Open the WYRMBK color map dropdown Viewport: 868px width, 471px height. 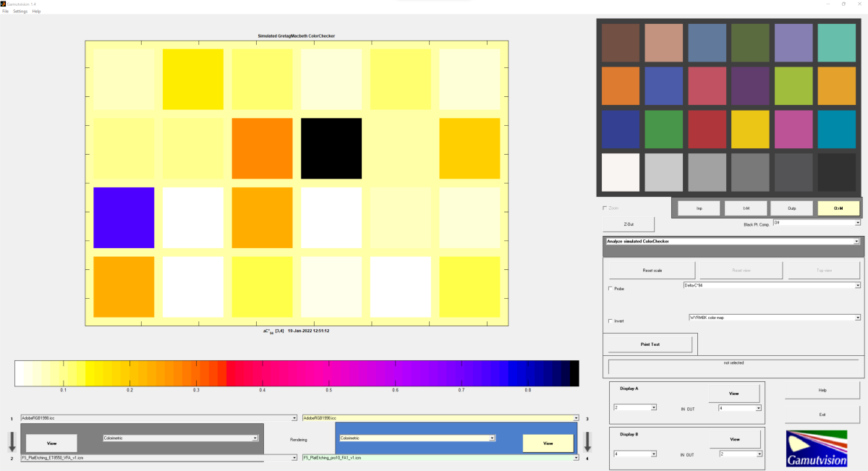857,317
